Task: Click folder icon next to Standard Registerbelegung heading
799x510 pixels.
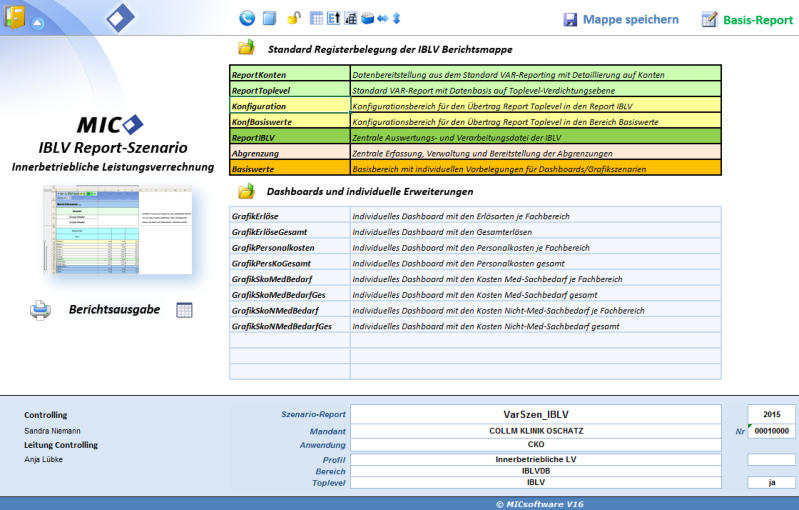Action: click(246, 47)
